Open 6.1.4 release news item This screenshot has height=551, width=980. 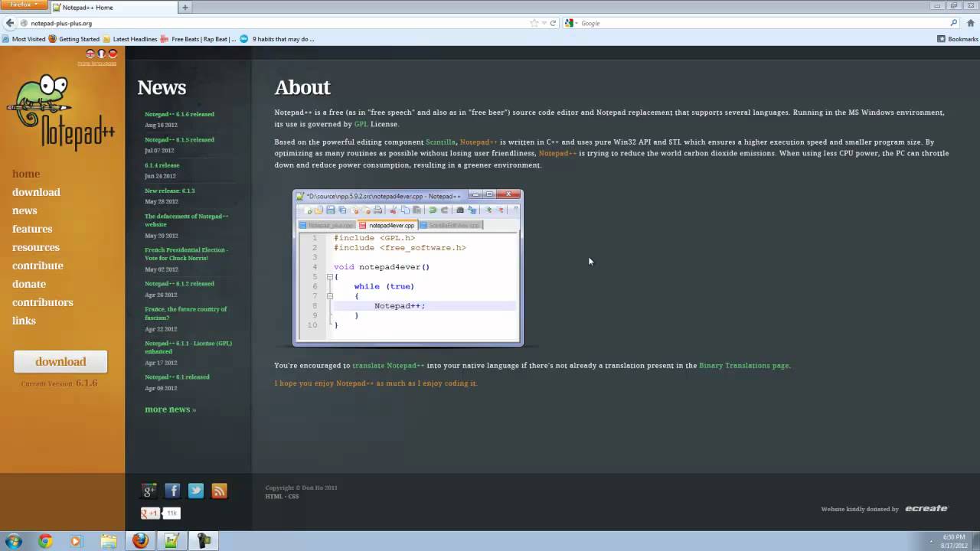click(162, 165)
